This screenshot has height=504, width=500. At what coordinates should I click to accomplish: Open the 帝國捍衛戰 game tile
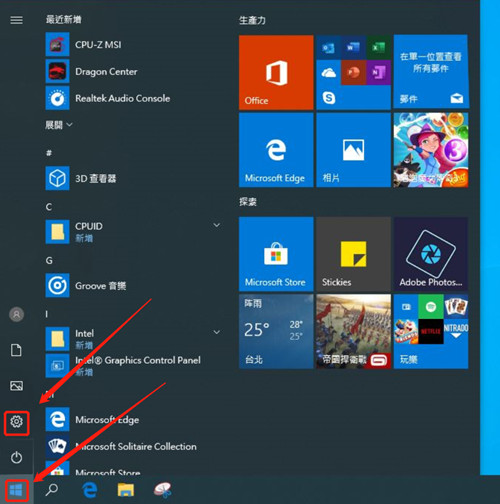tap(353, 331)
